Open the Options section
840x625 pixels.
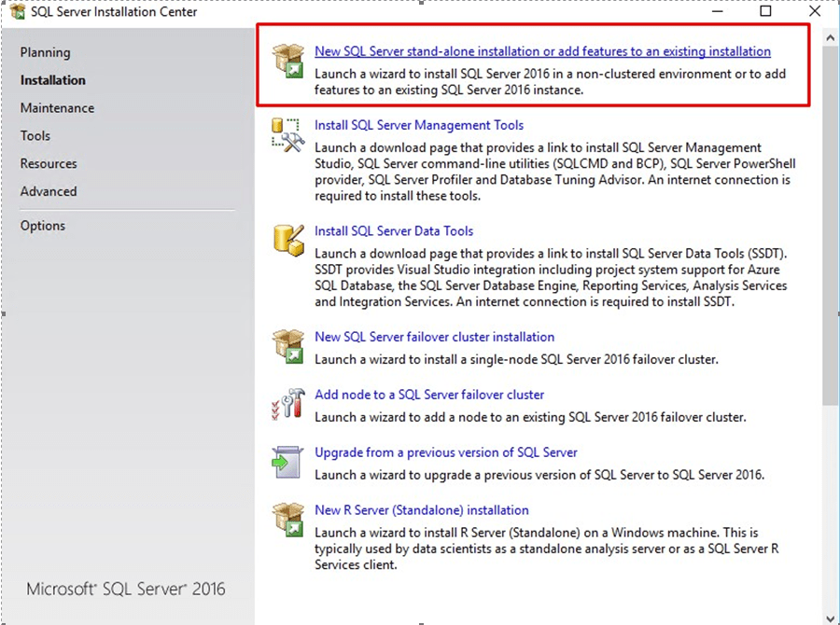[43, 226]
